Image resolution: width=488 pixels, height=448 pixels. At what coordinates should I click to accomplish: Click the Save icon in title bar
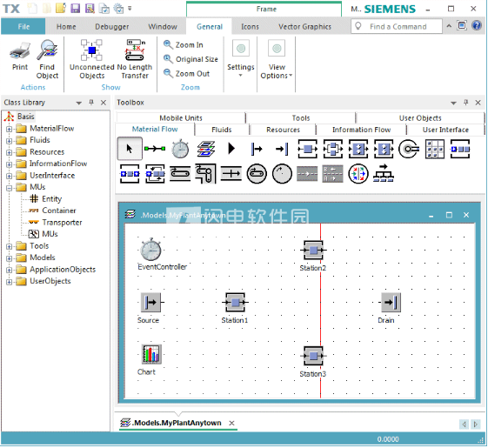(x=76, y=9)
